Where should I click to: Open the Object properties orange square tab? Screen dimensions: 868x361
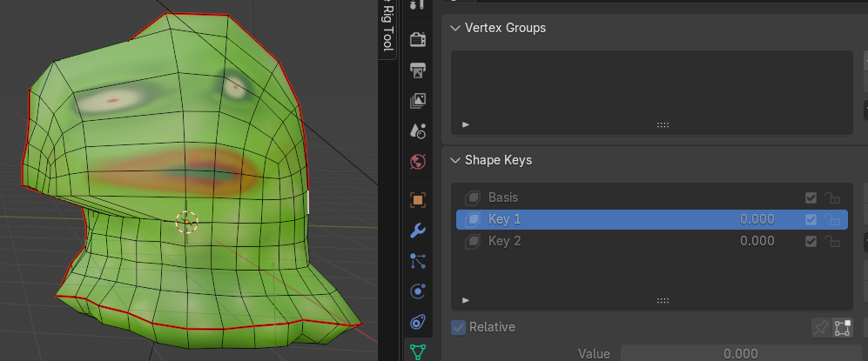pos(418,199)
